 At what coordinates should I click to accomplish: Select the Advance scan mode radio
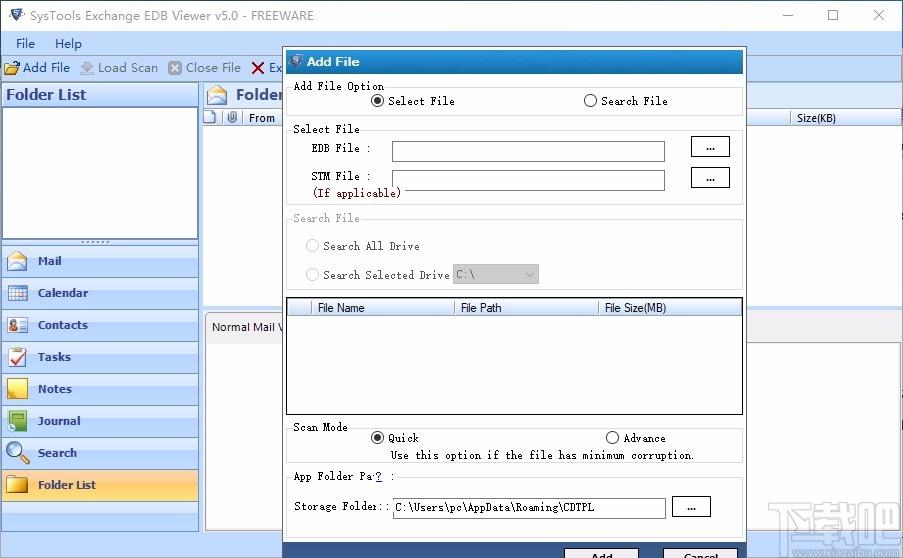pos(612,438)
